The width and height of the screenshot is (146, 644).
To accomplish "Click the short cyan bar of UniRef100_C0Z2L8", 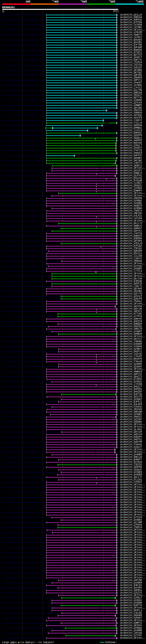I will tap(67, 130).
